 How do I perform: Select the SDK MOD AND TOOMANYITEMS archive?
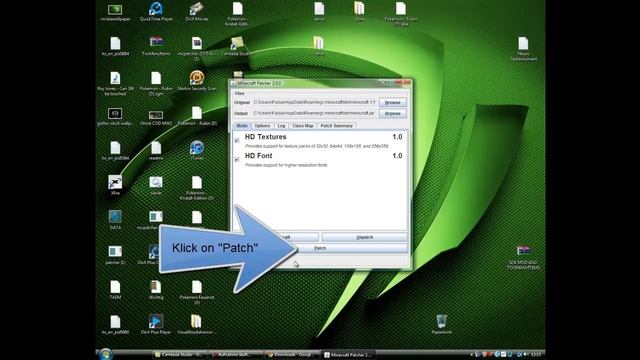point(523,257)
